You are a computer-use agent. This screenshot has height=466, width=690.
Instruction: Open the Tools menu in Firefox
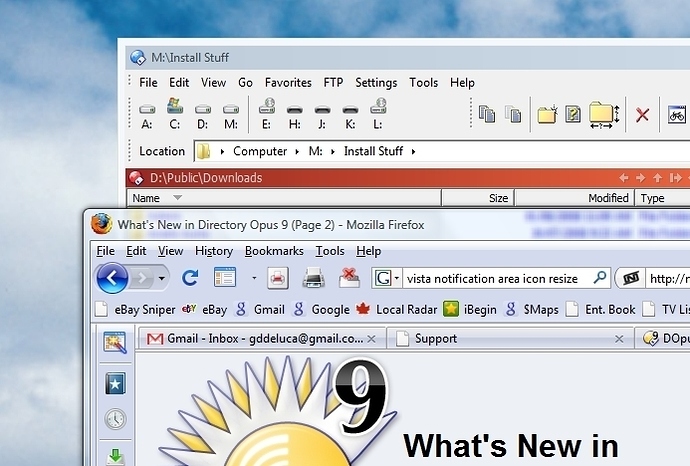tap(330, 251)
